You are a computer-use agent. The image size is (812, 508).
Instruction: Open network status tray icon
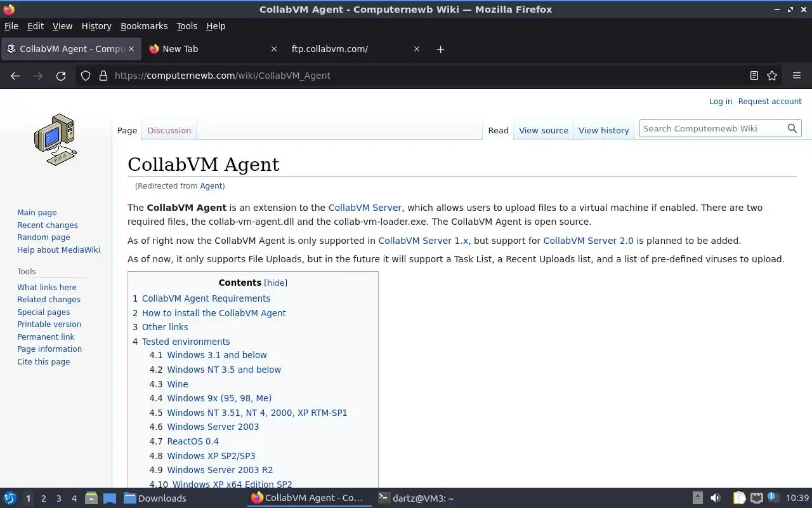click(757, 498)
